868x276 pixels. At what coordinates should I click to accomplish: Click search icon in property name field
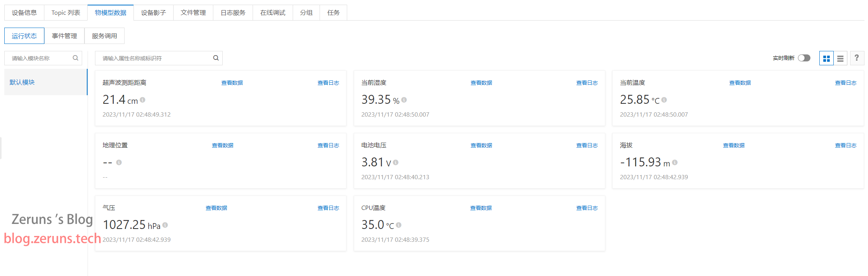[216, 58]
